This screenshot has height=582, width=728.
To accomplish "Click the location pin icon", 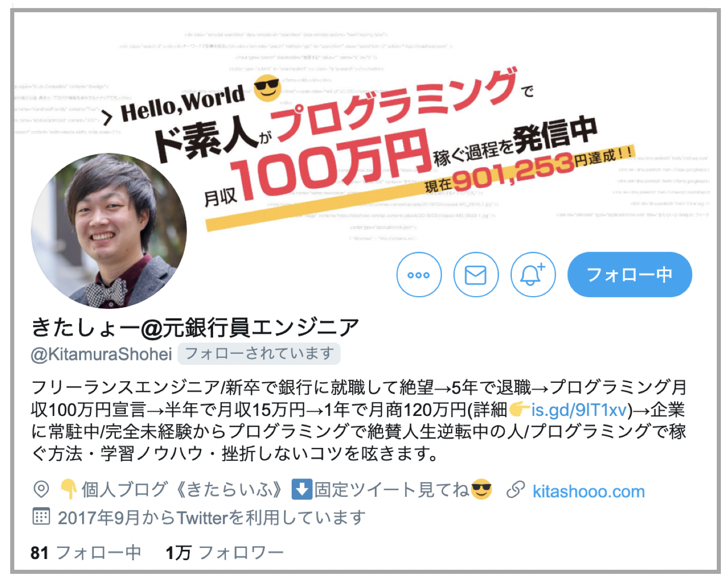I will pyautogui.click(x=41, y=490).
